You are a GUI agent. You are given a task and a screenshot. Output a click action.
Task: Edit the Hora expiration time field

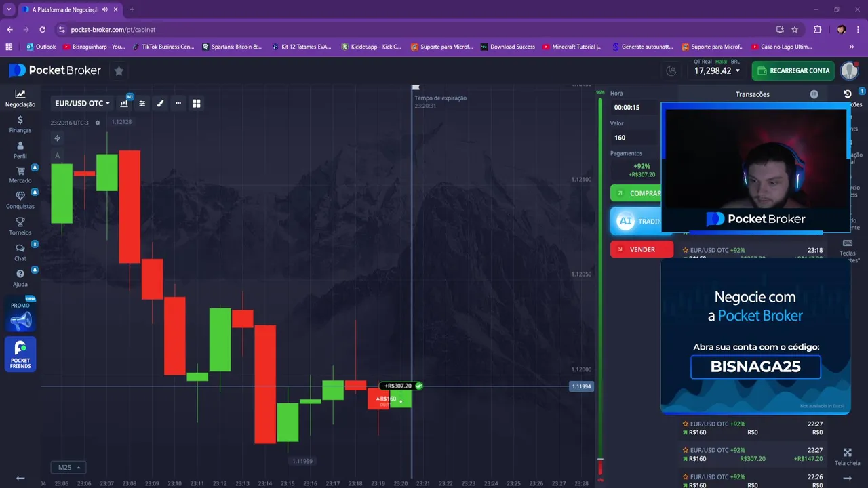tap(635, 108)
